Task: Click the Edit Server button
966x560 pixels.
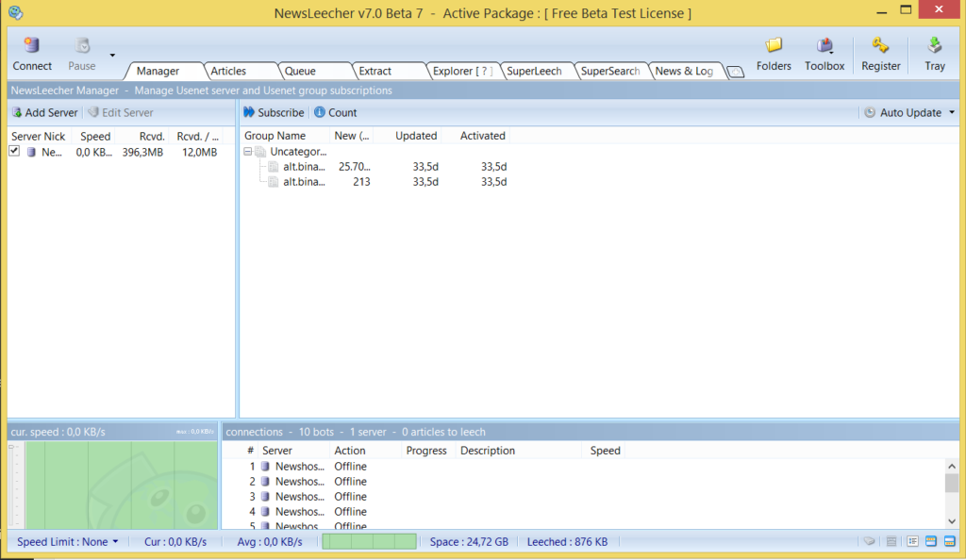Action: tap(121, 112)
